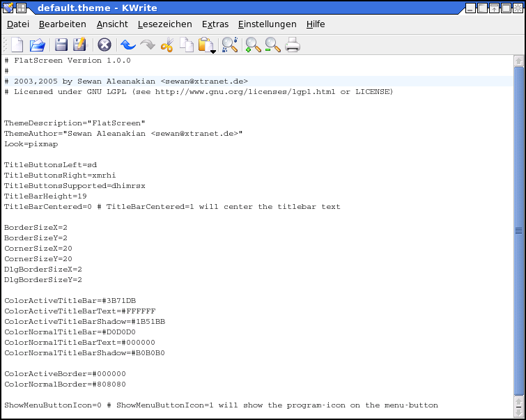Screen dimensions: 526x420
Task: Click the line "TitleBarHeight=19"
Action: (45, 196)
